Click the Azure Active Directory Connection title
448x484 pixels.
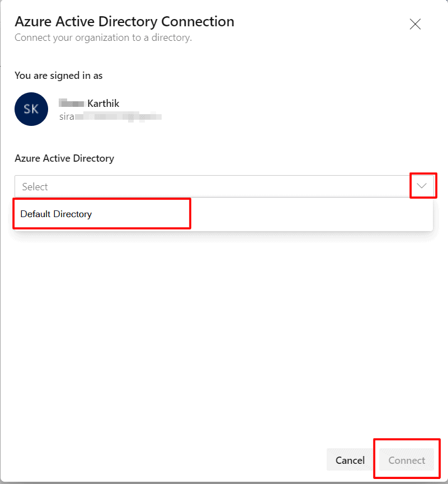click(x=124, y=21)
